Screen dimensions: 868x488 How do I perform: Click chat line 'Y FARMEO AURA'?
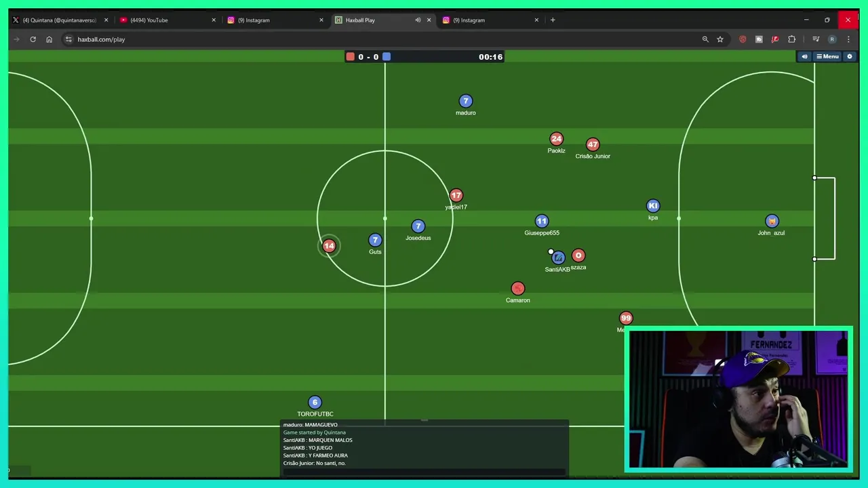pos(328,455)
